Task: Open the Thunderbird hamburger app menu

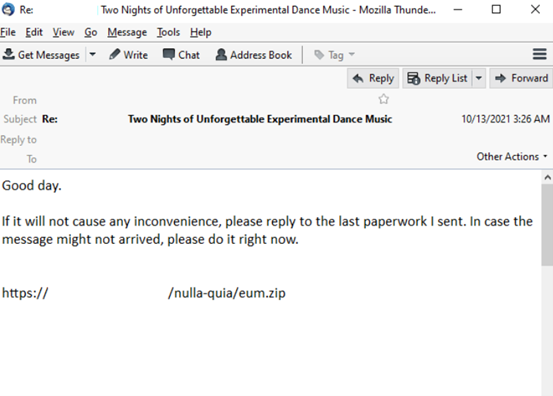Action: [x=539, y=55]
